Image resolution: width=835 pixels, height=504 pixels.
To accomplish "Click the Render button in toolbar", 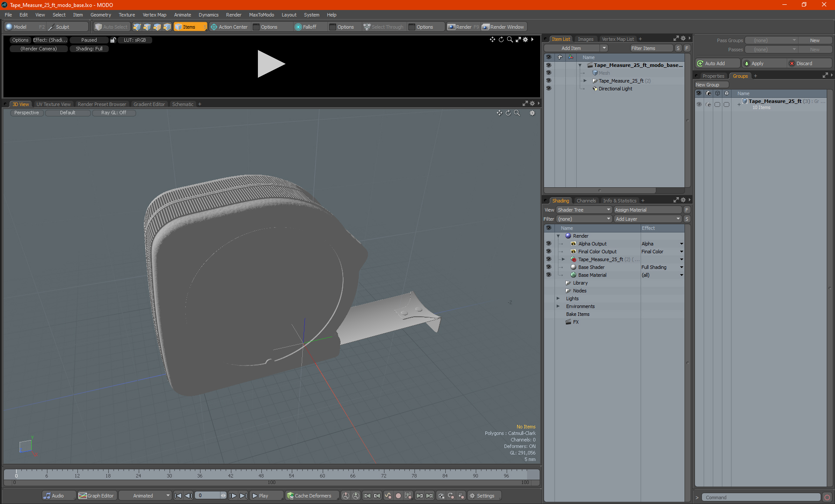I will tap(464, 26).
